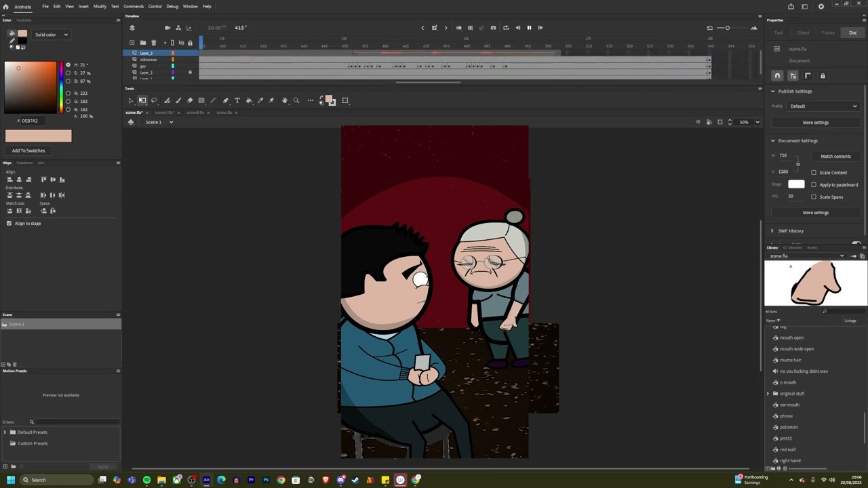Open the Windows Start menu

click(10, 480)
